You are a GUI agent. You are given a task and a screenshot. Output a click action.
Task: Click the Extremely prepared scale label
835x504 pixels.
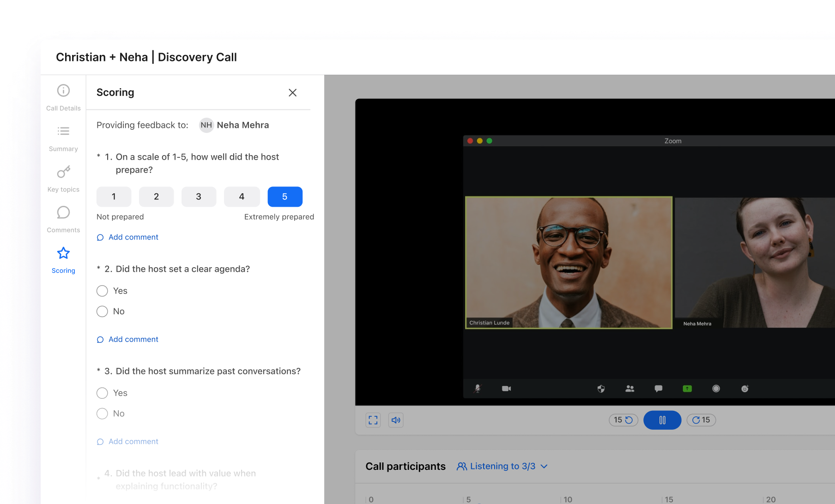coord(279,217)
